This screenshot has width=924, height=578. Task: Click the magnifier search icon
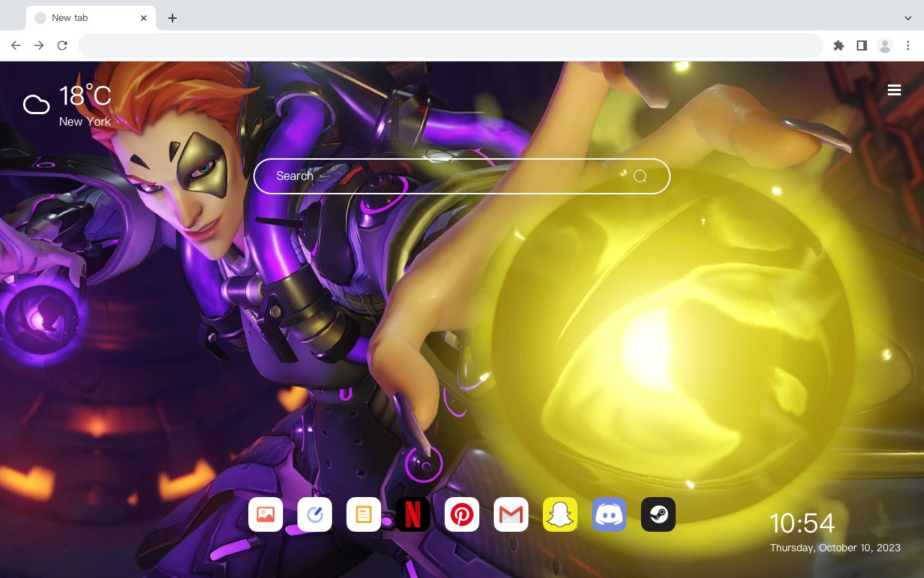coord(640,176)
